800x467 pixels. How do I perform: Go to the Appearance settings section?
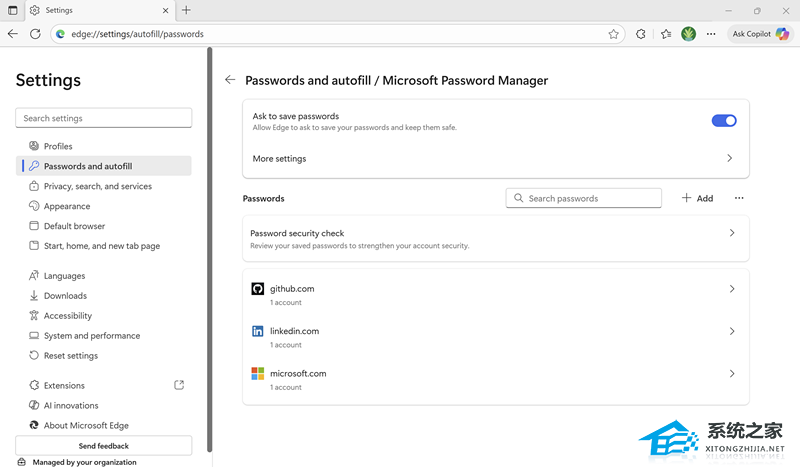[x=67, y=206]
